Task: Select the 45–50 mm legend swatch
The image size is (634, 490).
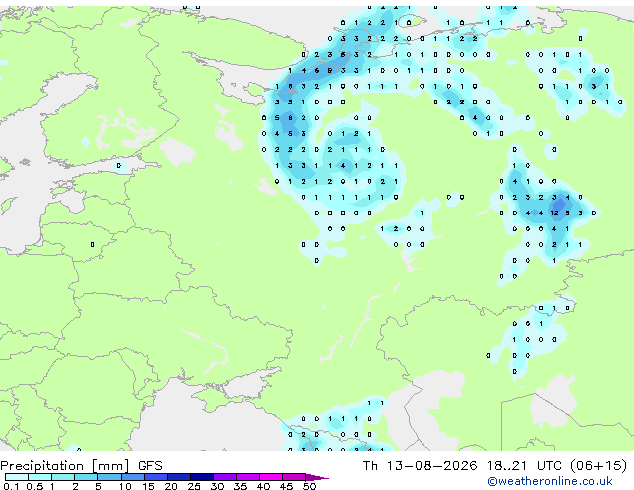Action: click(x=294, y=477)
